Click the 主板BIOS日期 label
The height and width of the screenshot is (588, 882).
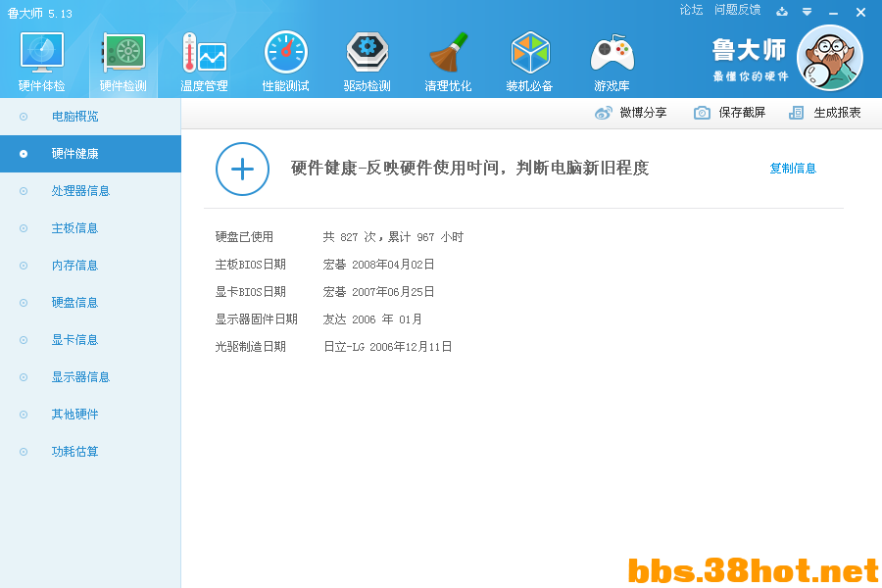pos(250,265)
